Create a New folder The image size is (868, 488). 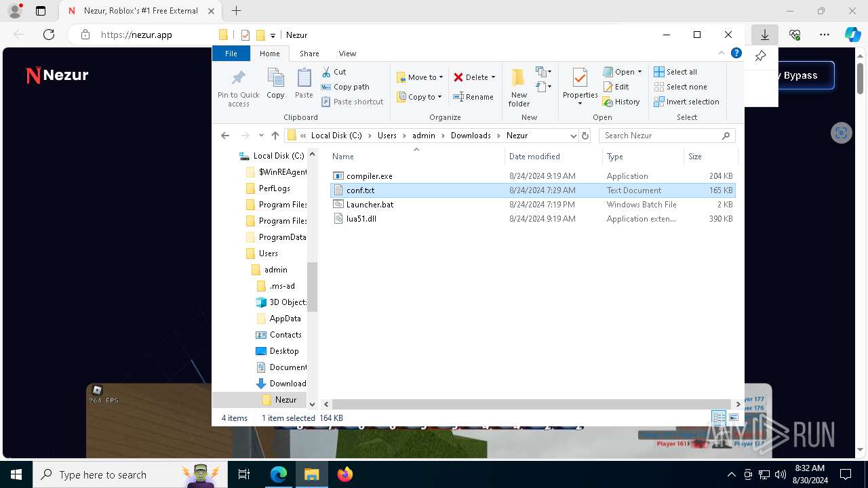coord(519,87)
